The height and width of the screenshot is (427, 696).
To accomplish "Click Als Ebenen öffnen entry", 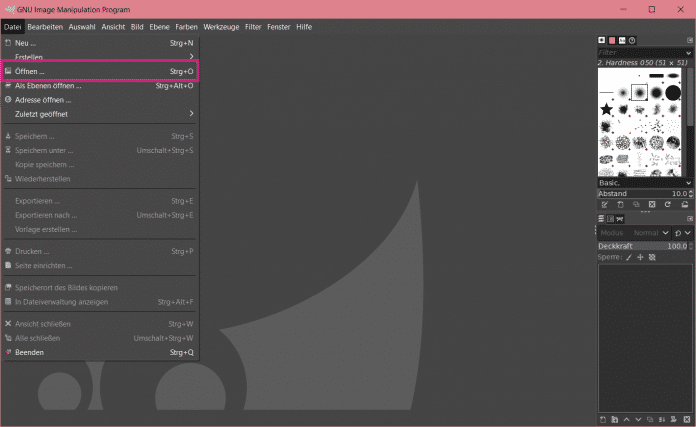I will 49,86.
